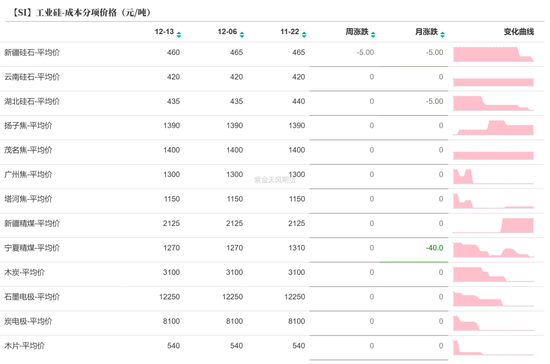Click the 12250 value under 12-13
The image size is (550, 364).
(x=169, y=297)
